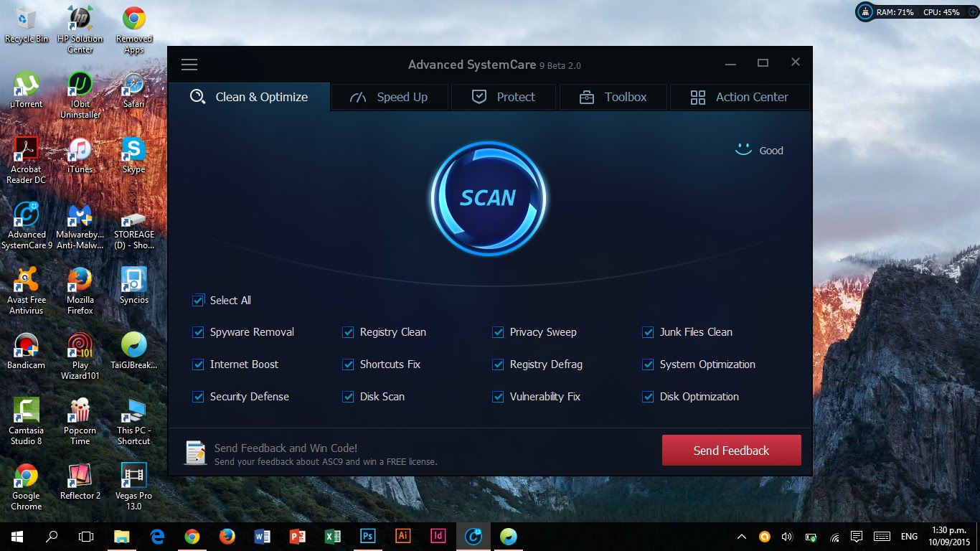
Task: Open Microsoft Edge from the taskbar
Action: tap(157, 537)
